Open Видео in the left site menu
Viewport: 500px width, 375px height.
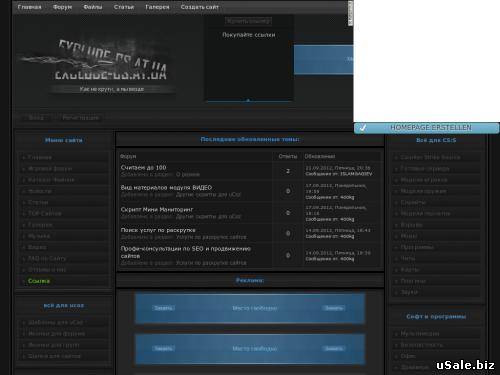click(x=37, y=247)
